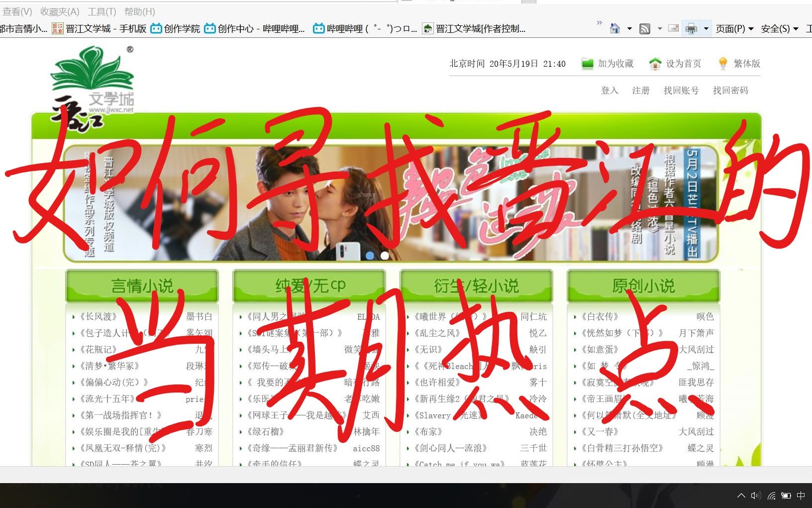Click the green 加为收藏 icon
812x508 pixels.
[x=588, y=63]
